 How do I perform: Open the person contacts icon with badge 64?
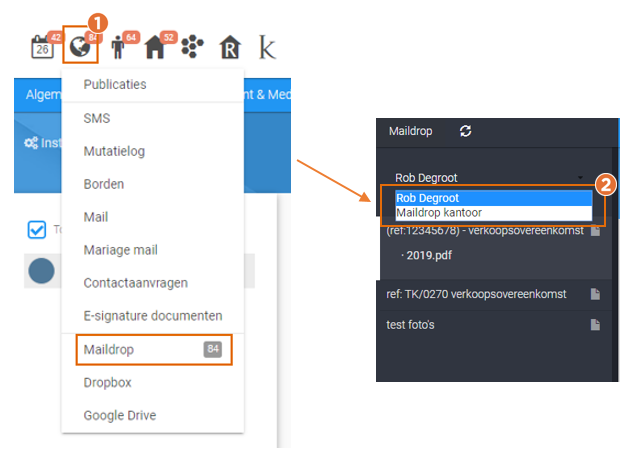coord(118,47)
